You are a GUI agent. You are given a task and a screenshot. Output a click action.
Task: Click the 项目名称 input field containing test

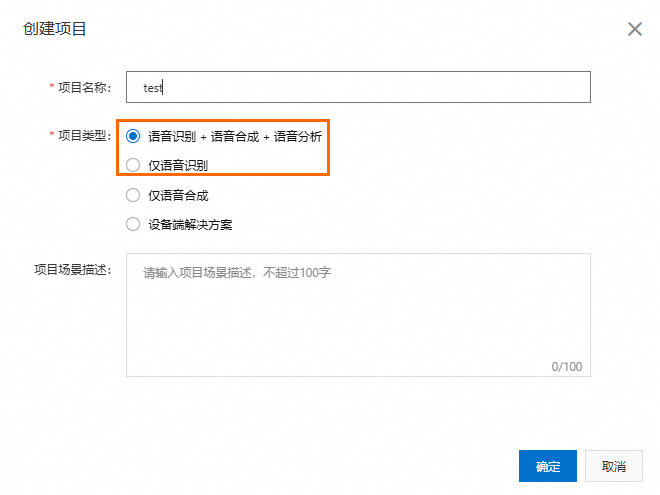click(358, 87)
